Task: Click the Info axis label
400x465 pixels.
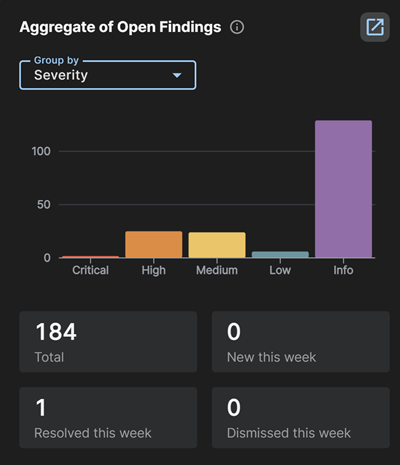Action: [x=343, y=270]
